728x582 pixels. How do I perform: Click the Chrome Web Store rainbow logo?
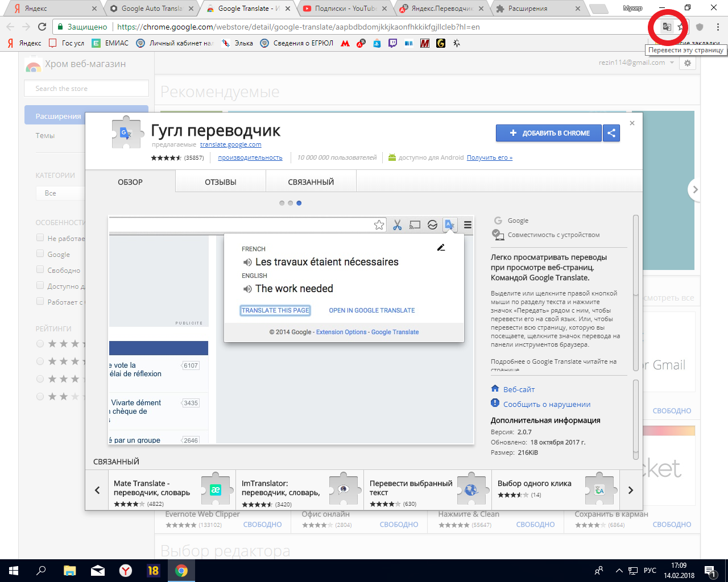34,65
